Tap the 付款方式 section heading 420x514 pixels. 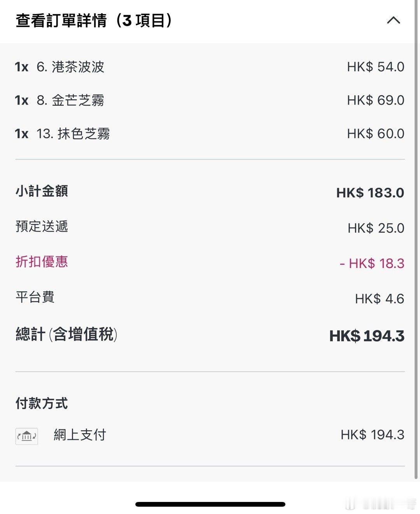coord(42,404)
